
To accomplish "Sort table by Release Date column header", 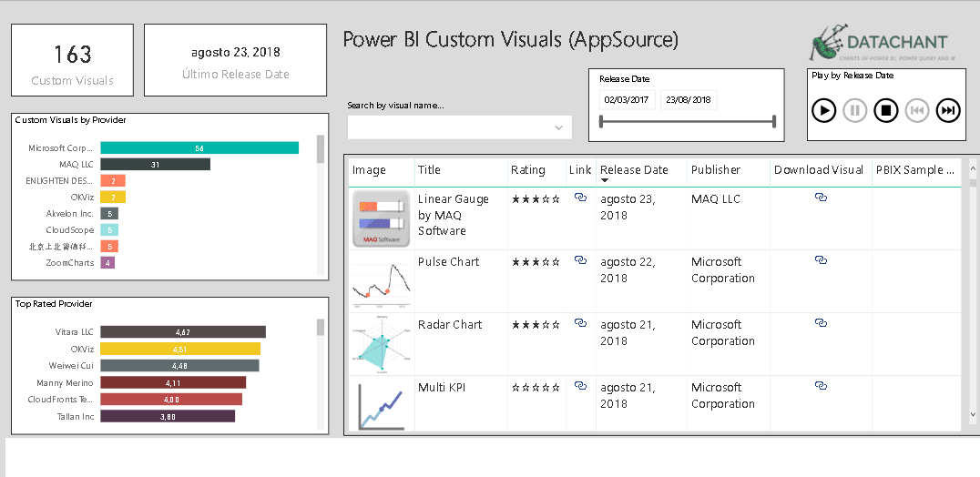I will pyautogui.click(x=634, y=170).
